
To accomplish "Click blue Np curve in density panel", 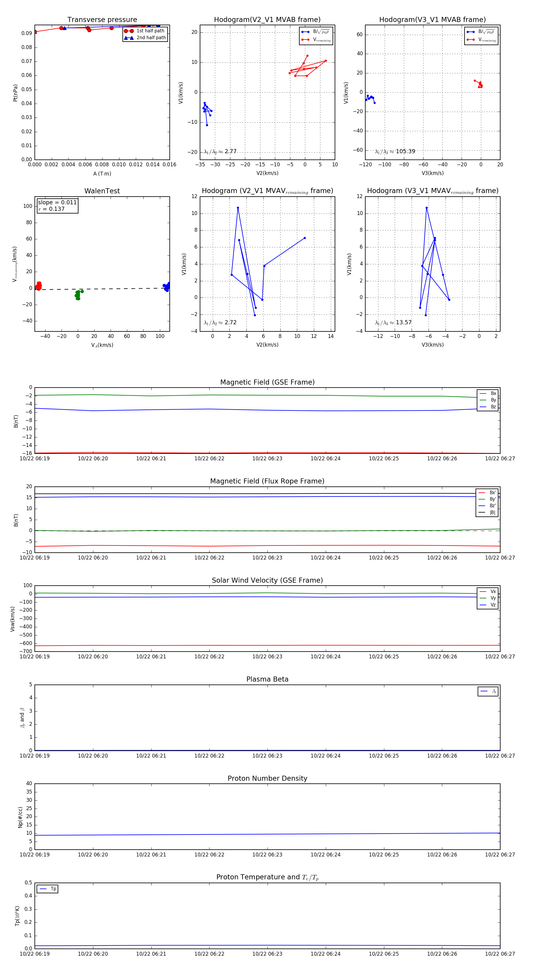I will 267,834.
